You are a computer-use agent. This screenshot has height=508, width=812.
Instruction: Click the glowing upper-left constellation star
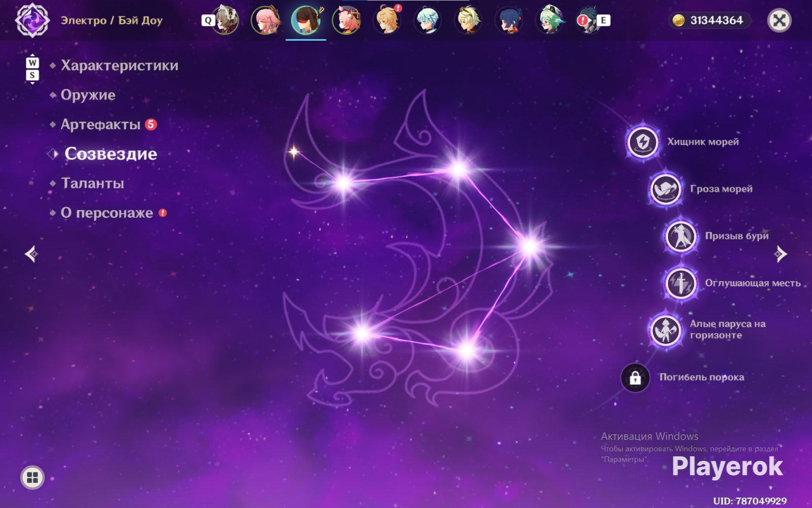tap(344, 182)
